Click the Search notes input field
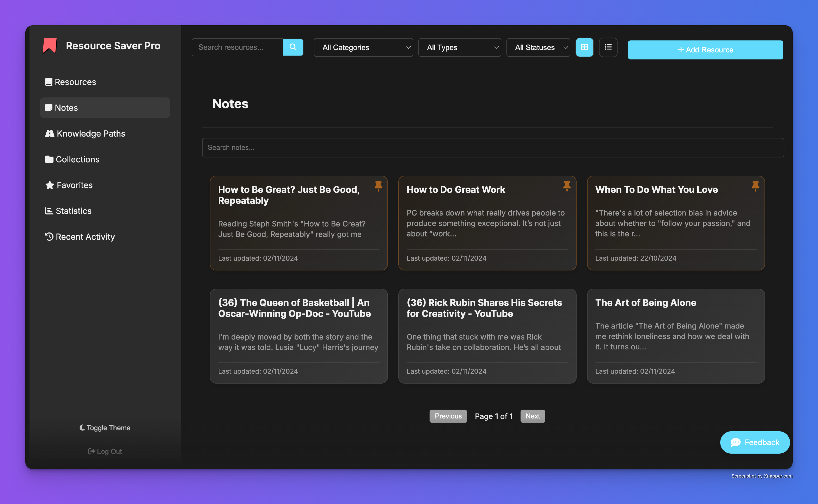This screenshot has width=818, height=504. (x=493, y=148)
